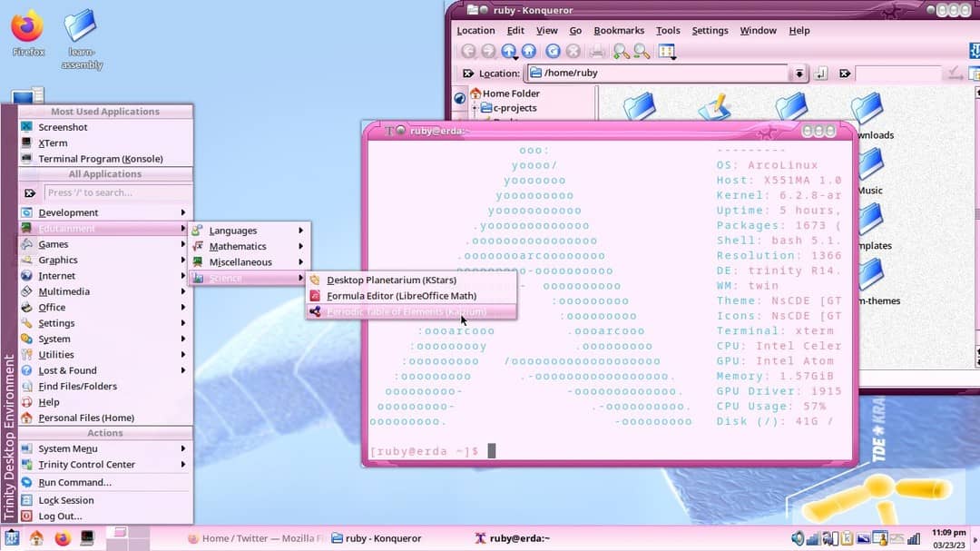Print the current Konqueror view
This screenshot has width=980, height=551.
(x=597, y=51)
